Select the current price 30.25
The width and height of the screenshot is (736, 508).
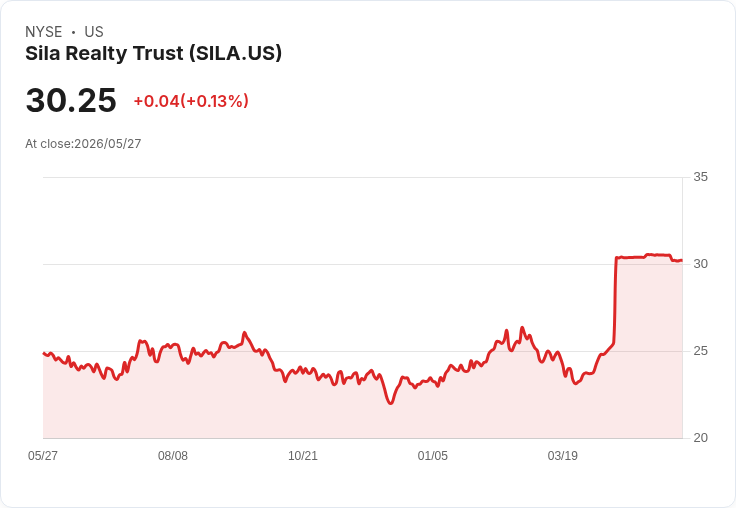(x=71, y=100)
